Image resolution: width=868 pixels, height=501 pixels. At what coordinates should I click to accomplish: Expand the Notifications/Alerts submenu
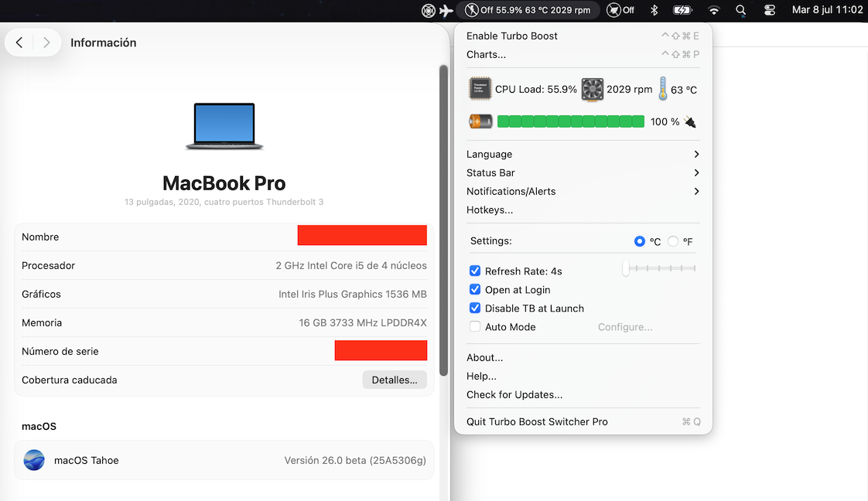[x=583, y=191]
